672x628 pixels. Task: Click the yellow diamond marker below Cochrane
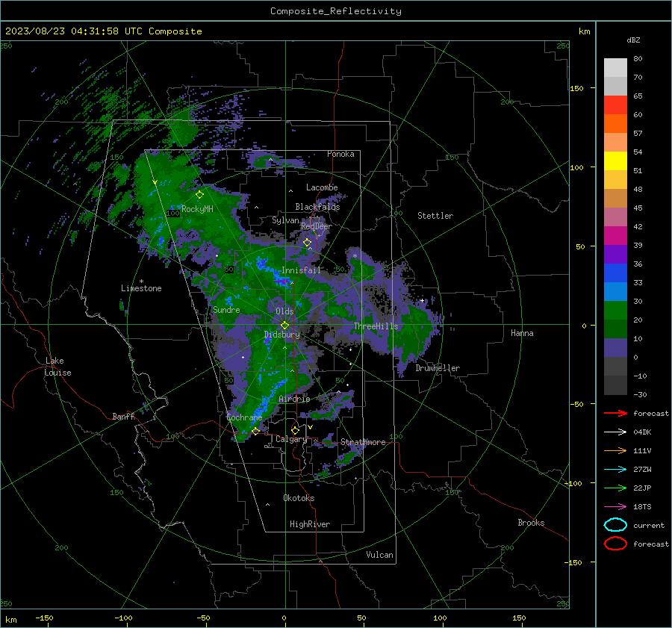pyautogui.click(x=256, y=431)
